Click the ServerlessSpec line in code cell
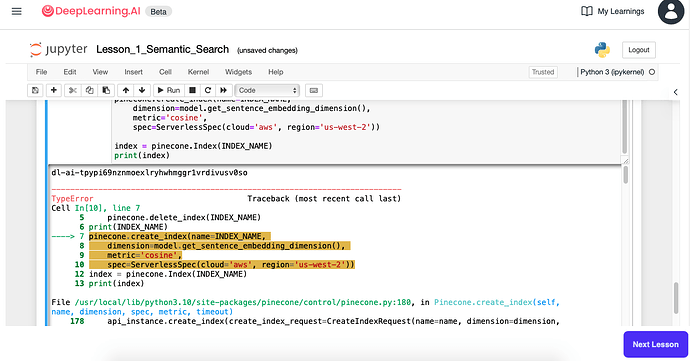The height and width of the screenshot is (361, 690). (256, 127)
